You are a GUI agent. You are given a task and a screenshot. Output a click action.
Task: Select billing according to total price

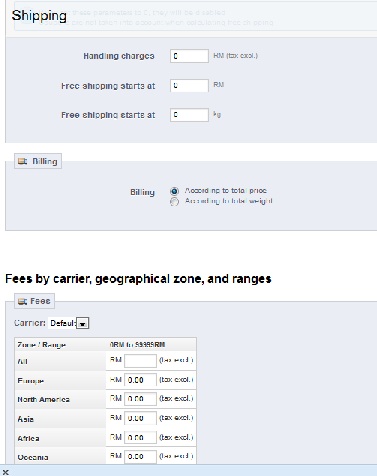174,191
